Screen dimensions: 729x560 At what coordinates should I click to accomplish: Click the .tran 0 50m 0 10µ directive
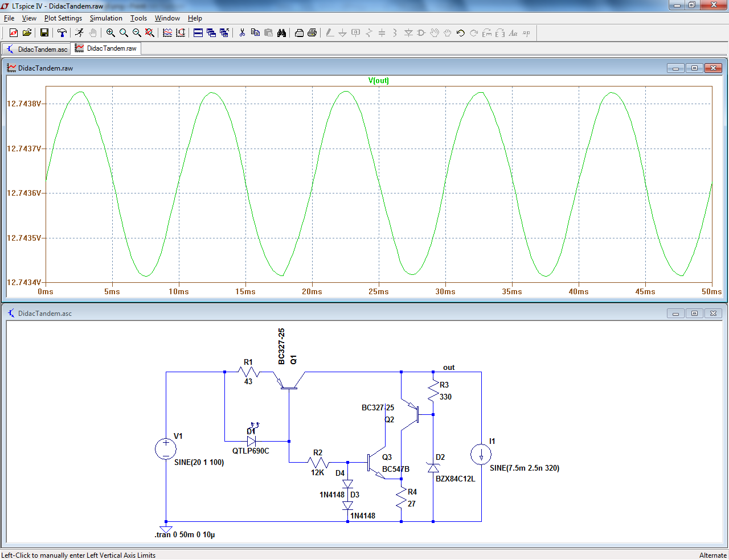pyautogui.click(x=185, y=534)
